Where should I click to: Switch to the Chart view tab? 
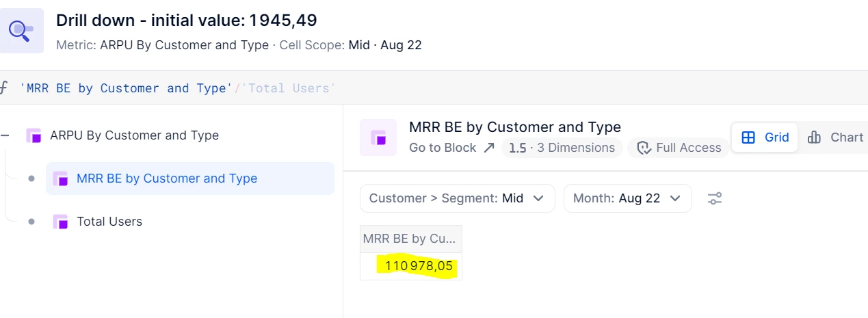tap(835, 137)
